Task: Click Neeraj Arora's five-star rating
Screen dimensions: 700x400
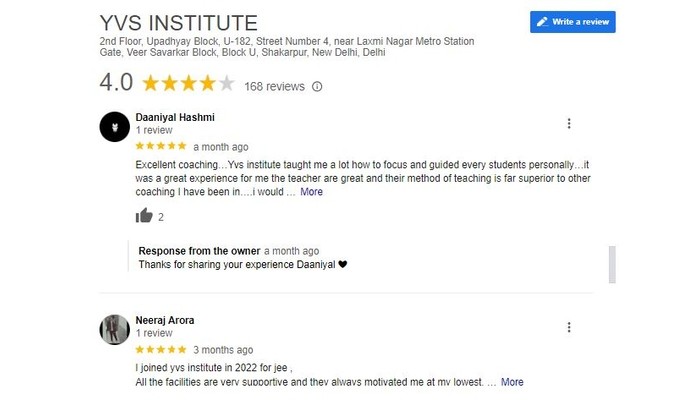Action: (161, 349)
